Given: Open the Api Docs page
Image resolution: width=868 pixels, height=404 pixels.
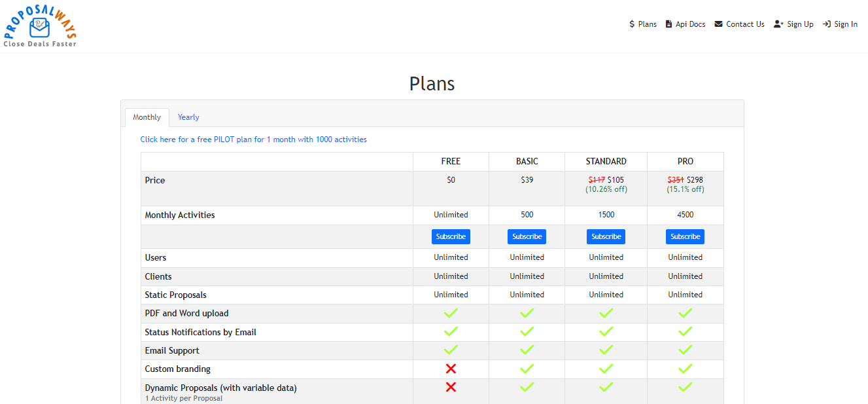Looking at the screenshot, I should click(690, 24).
